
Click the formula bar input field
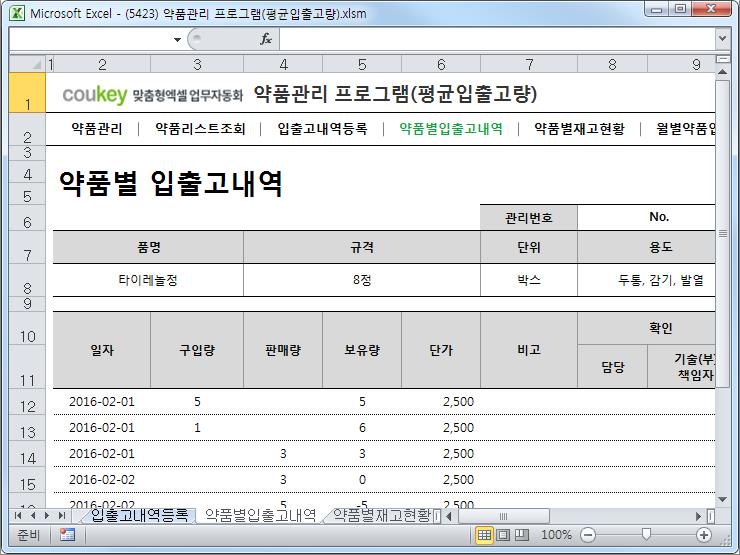pyautogui.click(x=497, y=39)
